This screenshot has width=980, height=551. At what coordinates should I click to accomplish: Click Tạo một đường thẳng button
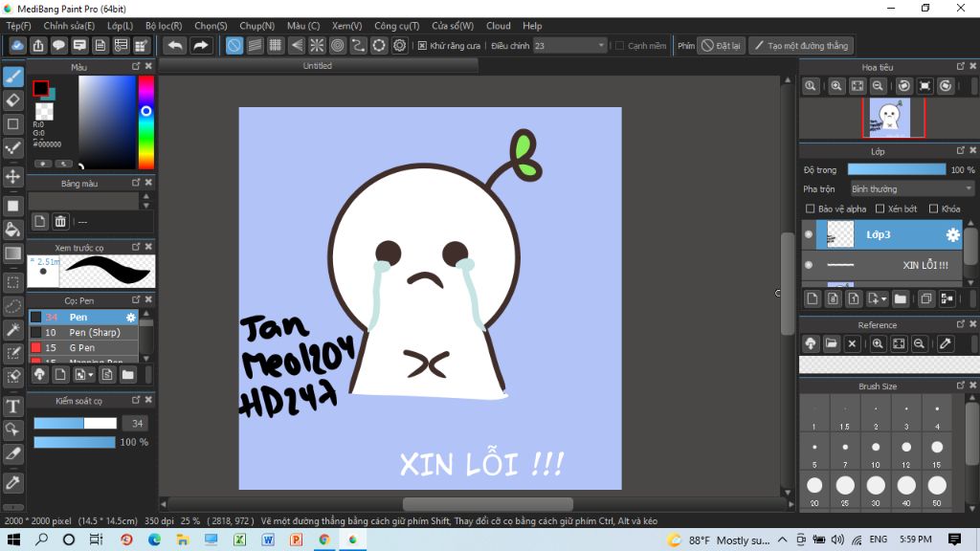pyautogui.click(x=801, y=46)
